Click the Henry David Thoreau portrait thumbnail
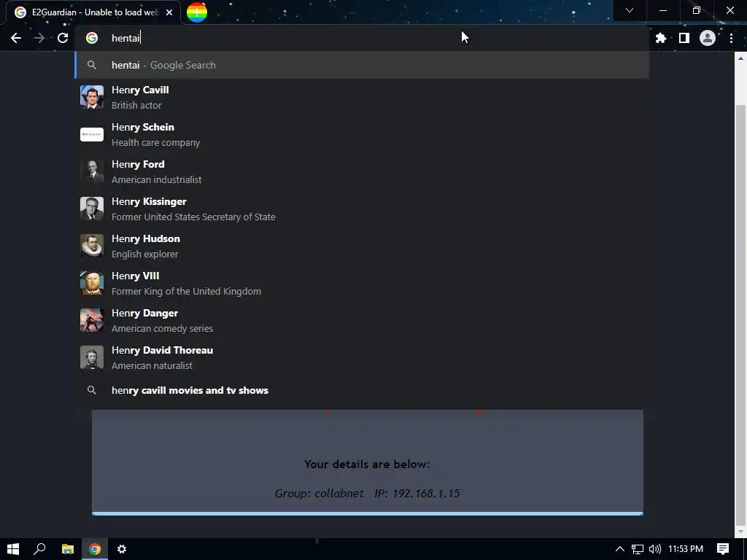 (92, 357)
